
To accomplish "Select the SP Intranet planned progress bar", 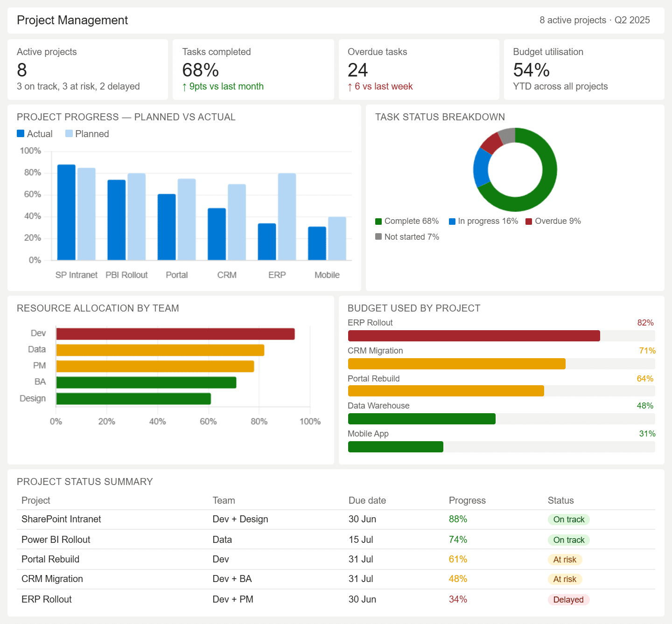I will coord(86,214).
